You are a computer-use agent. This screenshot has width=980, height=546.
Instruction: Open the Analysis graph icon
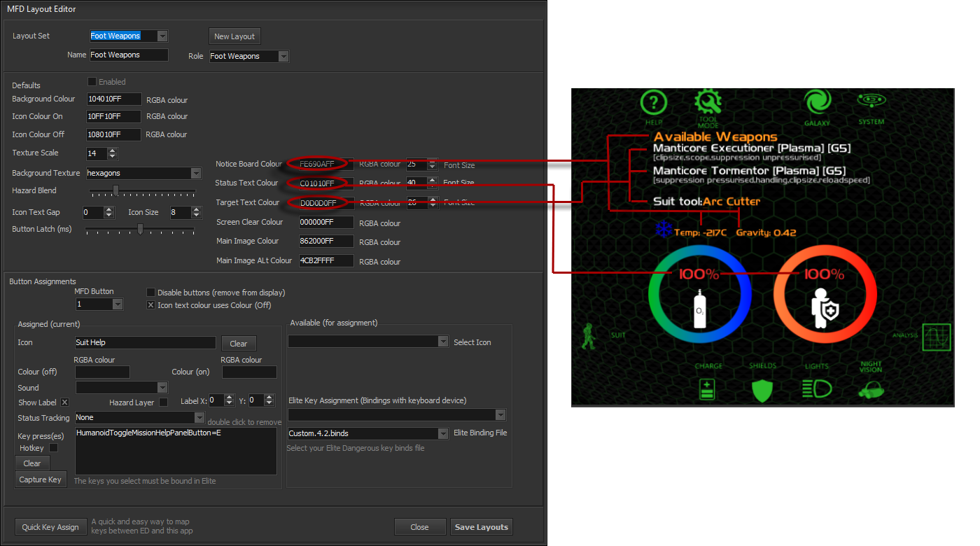click(936, 337)
